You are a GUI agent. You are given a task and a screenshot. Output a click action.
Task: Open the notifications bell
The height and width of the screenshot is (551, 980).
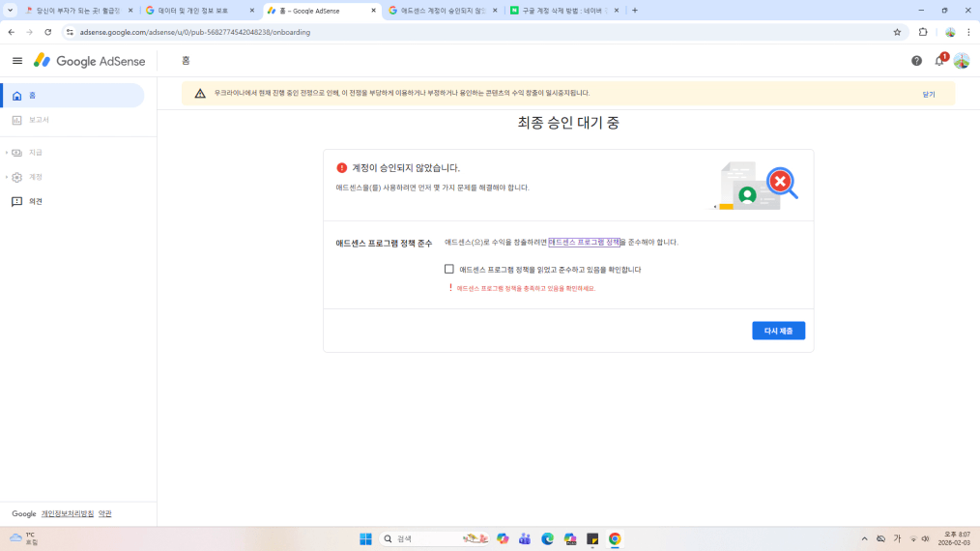[939, 61]
